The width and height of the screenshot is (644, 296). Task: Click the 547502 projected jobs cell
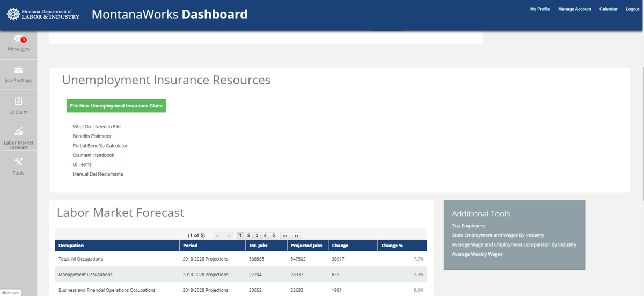(x=298, y=259)
